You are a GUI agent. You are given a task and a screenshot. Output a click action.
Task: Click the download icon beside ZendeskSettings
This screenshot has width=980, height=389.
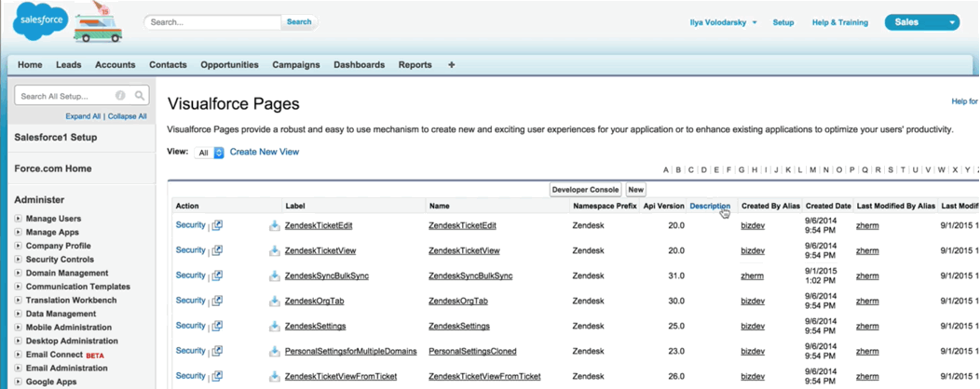tap(275, 326)
